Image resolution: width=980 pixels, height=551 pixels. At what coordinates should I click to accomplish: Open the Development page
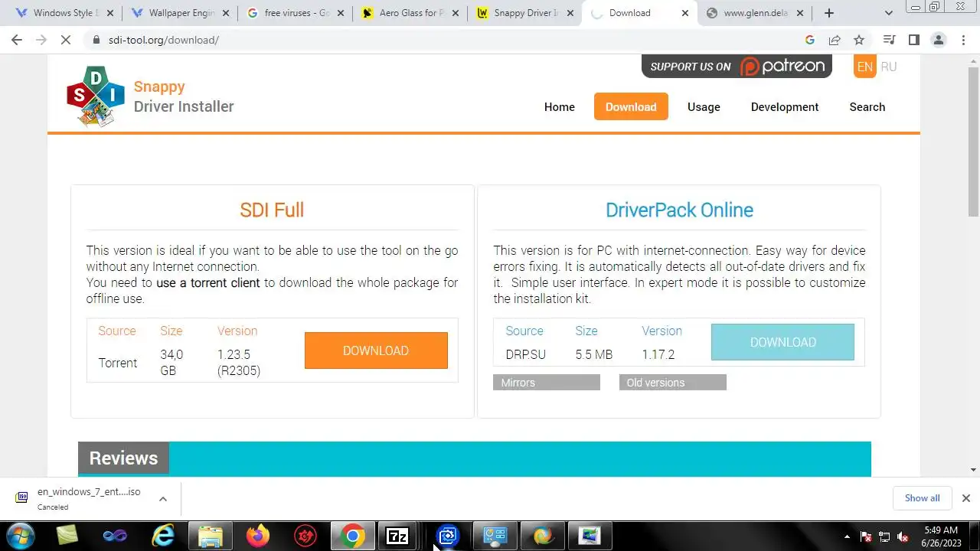pos(785,107)
